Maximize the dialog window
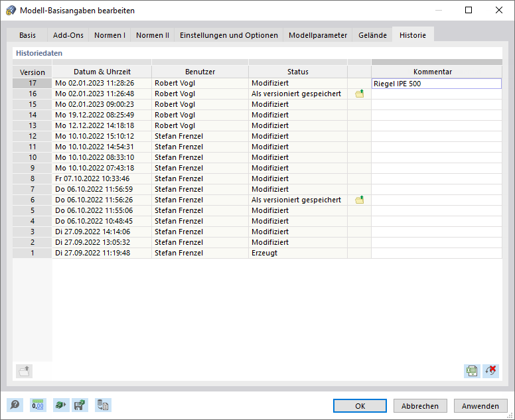515x420 pixels. tap(469, 10)
